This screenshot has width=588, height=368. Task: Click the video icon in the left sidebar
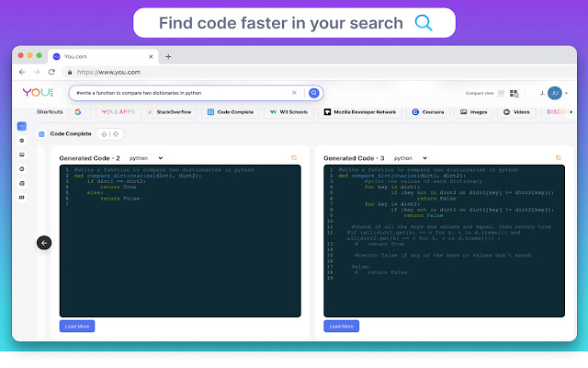[22, 169]
